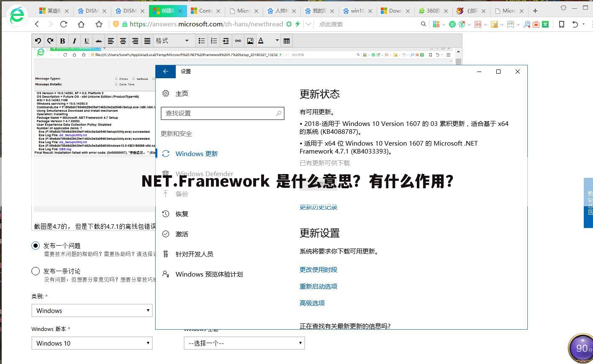Open the 格式 format dropdown

pos(172,41)
